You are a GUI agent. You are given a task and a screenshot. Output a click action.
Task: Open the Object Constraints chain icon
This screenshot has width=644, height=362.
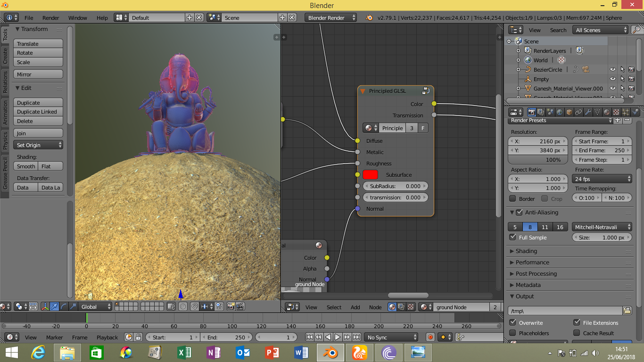578,112
